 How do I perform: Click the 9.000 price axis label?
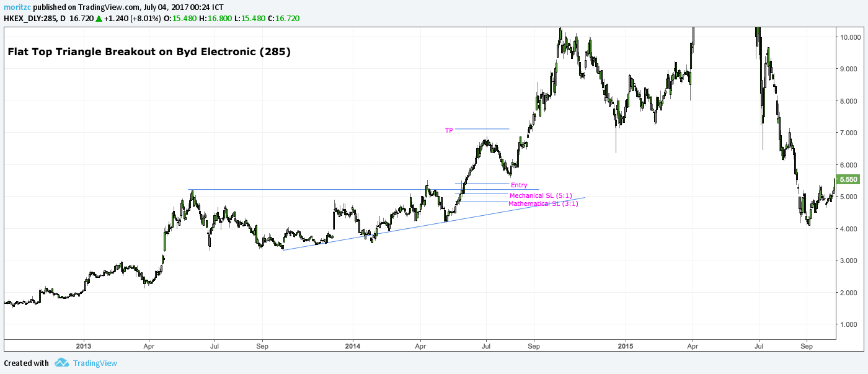tap(848, 69)
